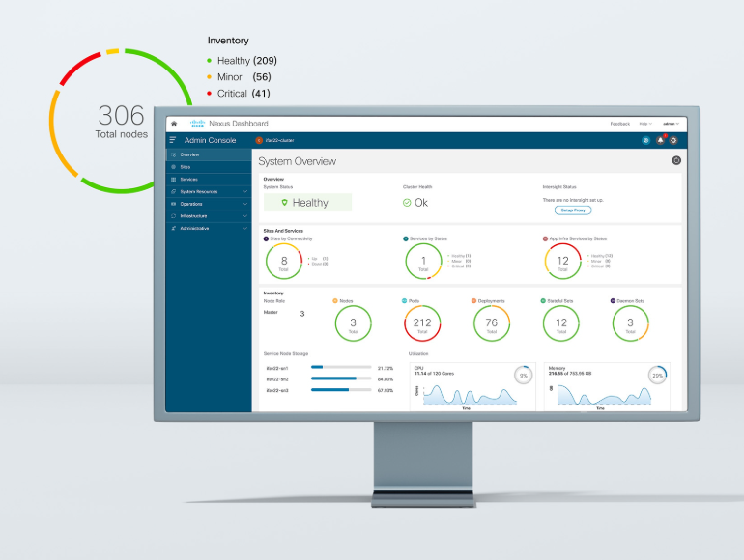Click the Daemon Sets donut showing 3

coord(630,323)
